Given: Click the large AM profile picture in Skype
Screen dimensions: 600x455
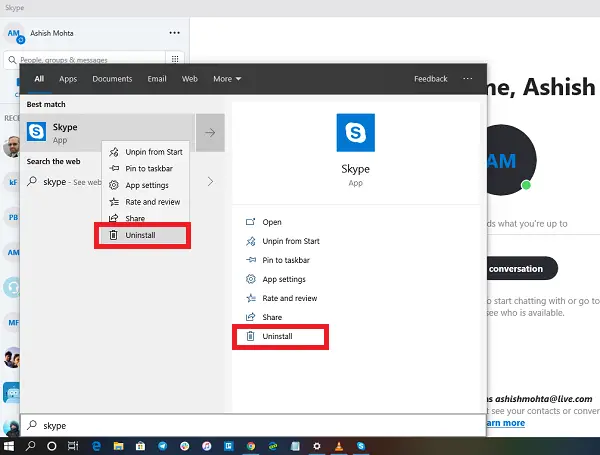Looking at the screenshot, I should [x=512, y=160].
